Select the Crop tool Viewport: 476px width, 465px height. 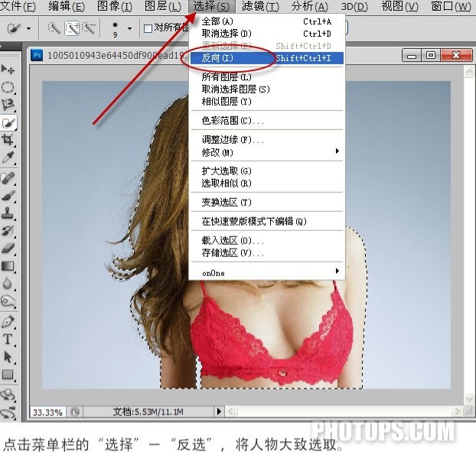tap(8, 140)
